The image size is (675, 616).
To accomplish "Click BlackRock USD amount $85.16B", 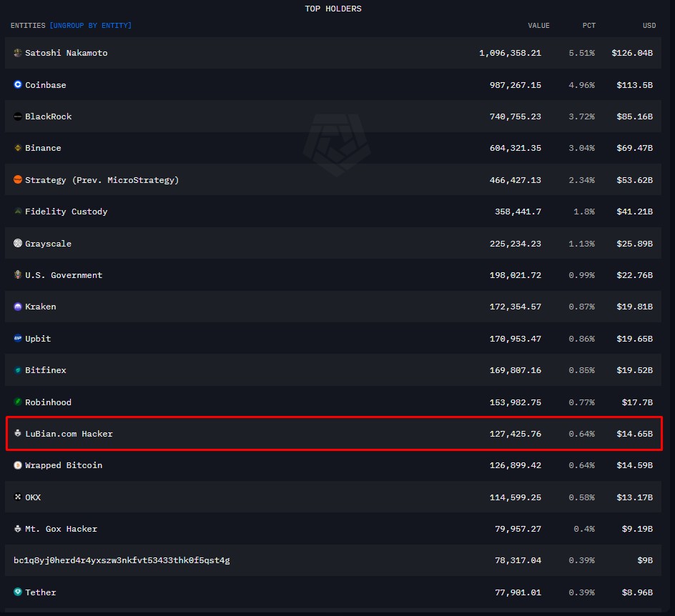I will [x=634, y=116].
